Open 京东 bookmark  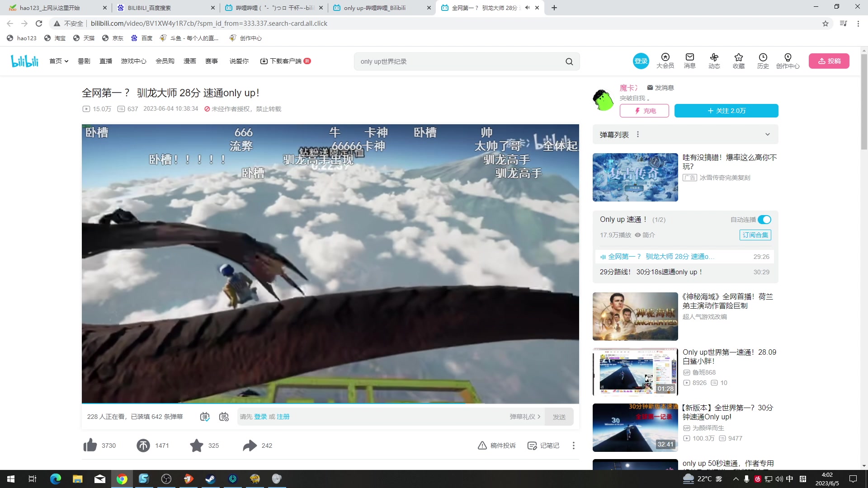click(x=113, y=38)
